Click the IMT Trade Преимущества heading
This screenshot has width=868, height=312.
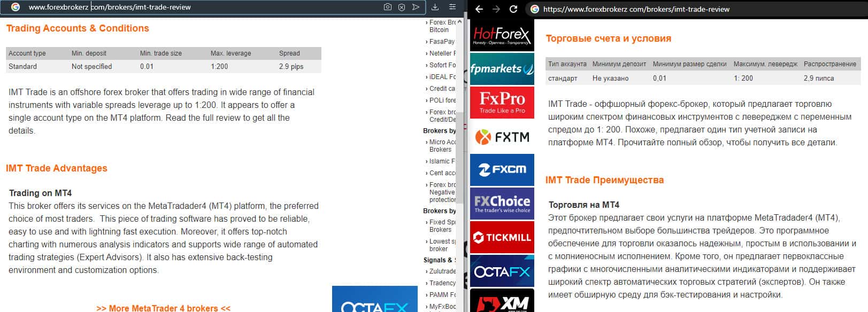(x=604, y=180)
